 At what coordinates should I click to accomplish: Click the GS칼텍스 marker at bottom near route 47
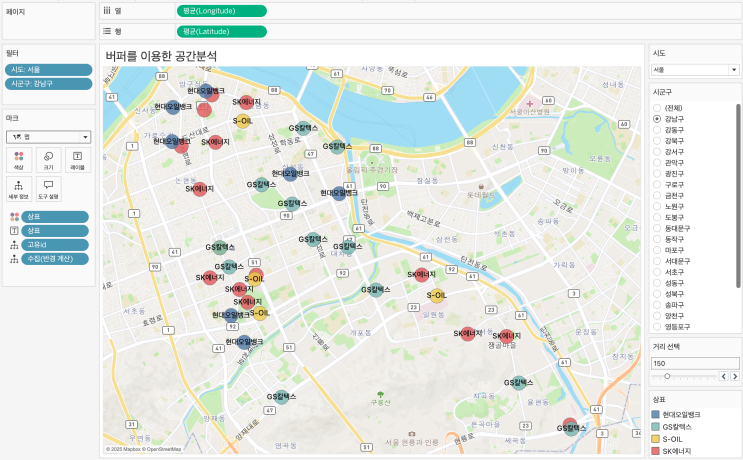pos(281,397)
